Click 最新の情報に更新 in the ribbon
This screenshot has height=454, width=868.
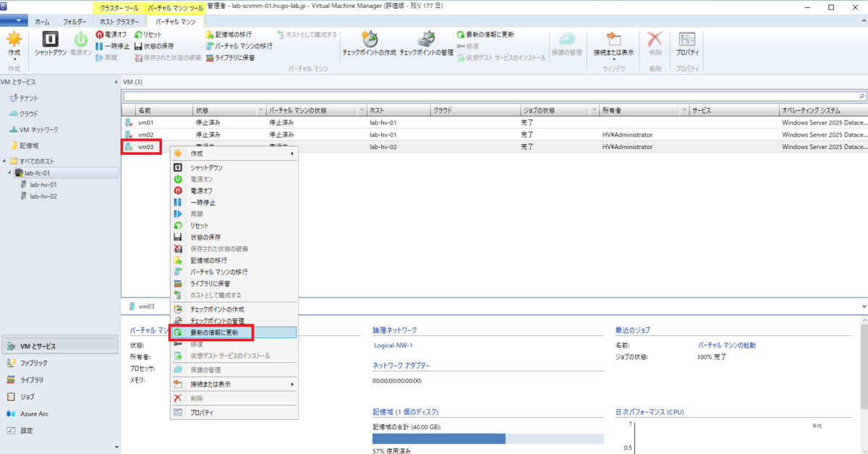pos(485,34)
